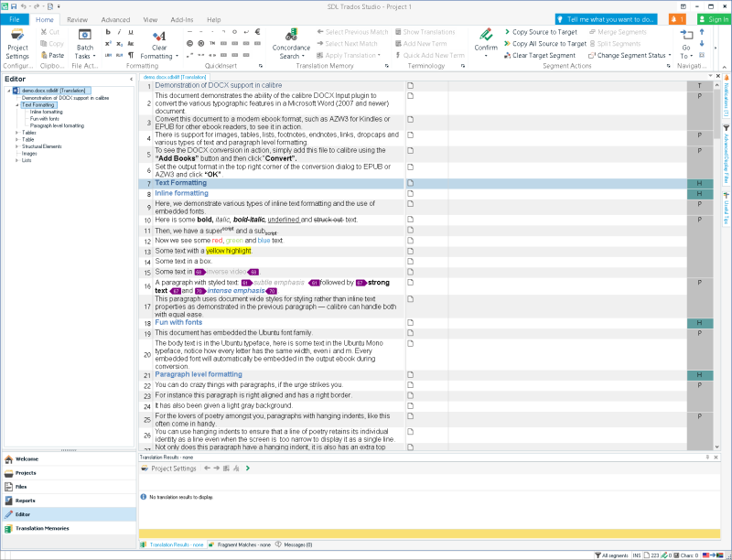Click the editor vertical scrollbar

tap(717, 266)
